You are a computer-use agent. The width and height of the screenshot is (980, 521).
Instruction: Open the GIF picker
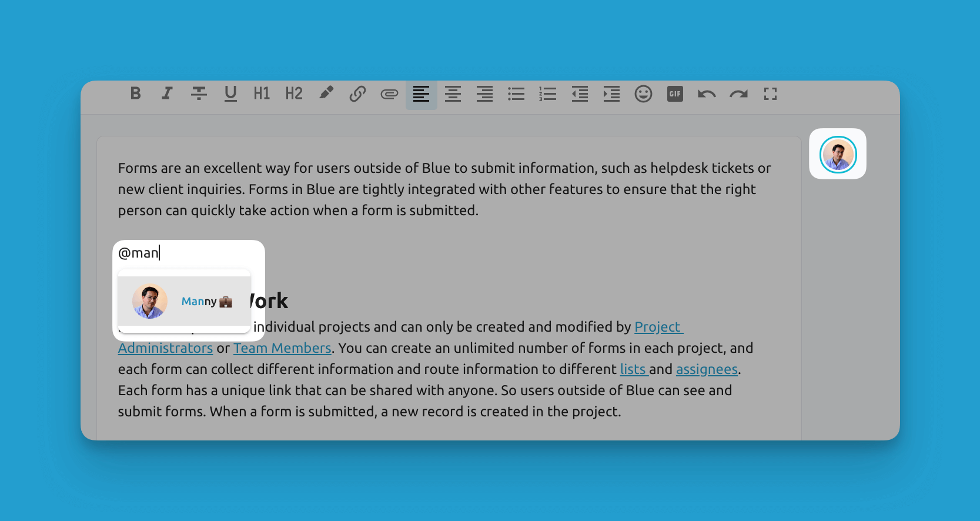pos(675,94)
